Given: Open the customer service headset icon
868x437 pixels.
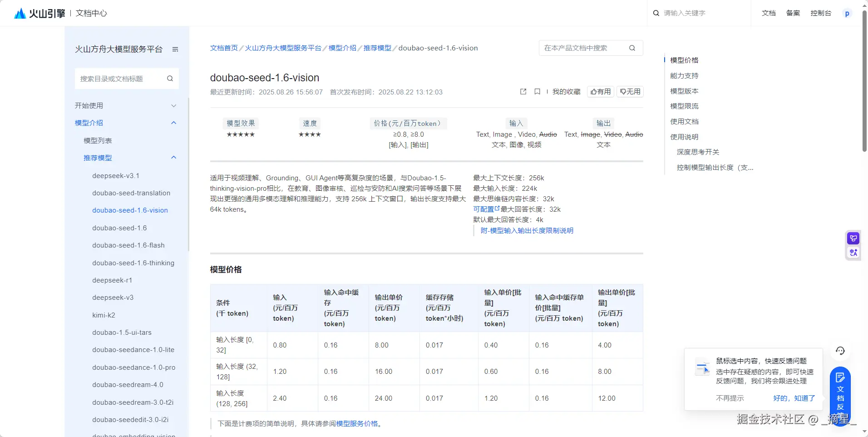Looking at the screenshot, I should tap(840, 351).
